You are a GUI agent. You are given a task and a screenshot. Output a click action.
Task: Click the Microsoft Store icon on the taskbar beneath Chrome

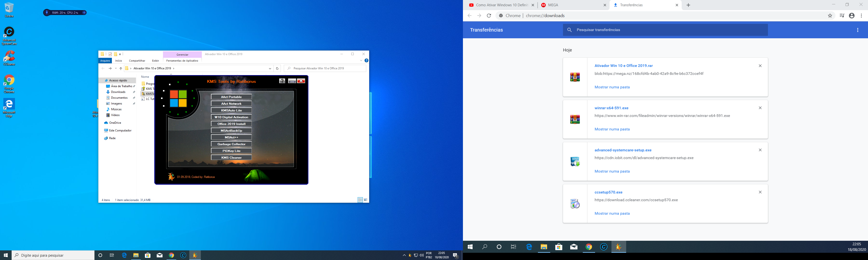click(559, 247)
